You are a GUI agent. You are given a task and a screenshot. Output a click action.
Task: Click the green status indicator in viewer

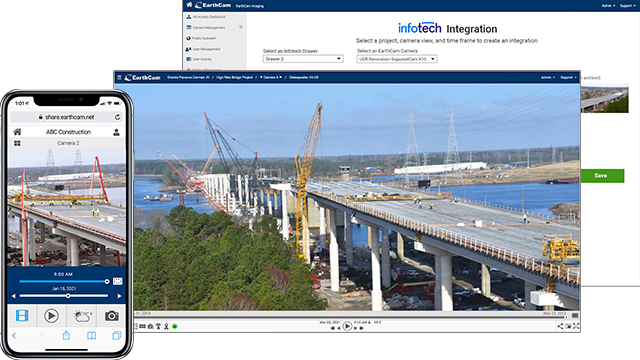(175, 326)
